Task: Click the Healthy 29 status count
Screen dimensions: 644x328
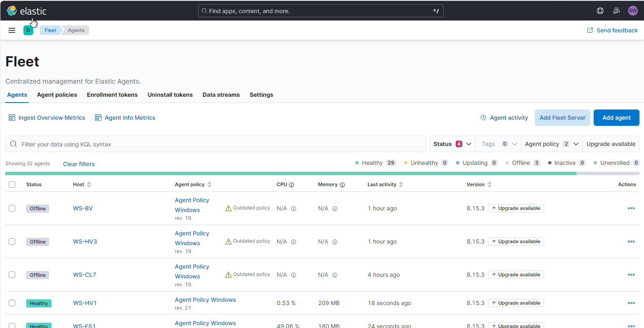Action: [375, 163]
